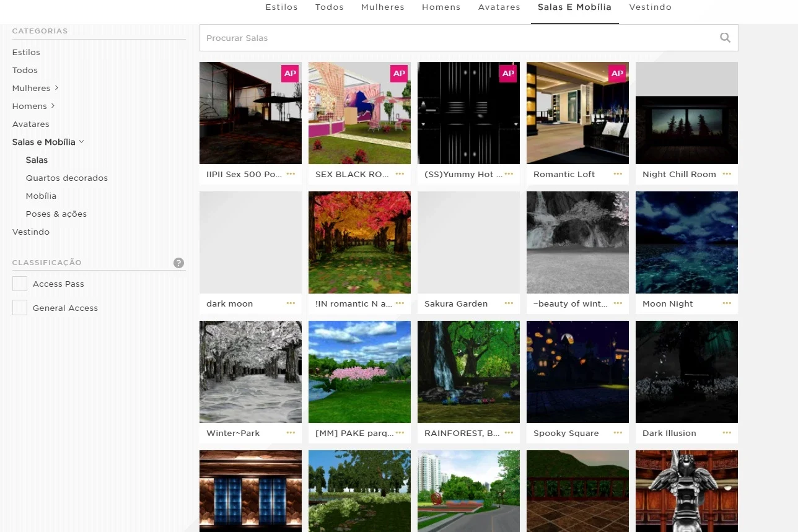Open the Romantic Loft room thumbnail
The height and width of the screenshot is (532, 798).
coord(577,113)
